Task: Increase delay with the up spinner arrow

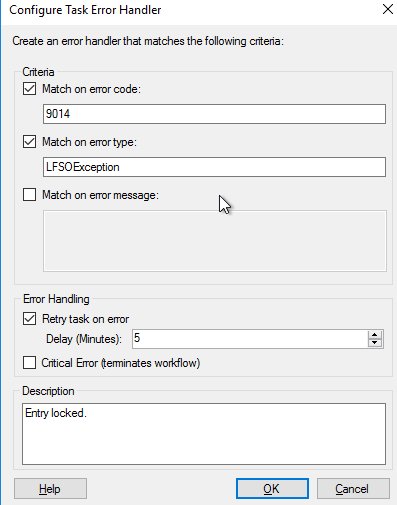Action: click(375, 335)
